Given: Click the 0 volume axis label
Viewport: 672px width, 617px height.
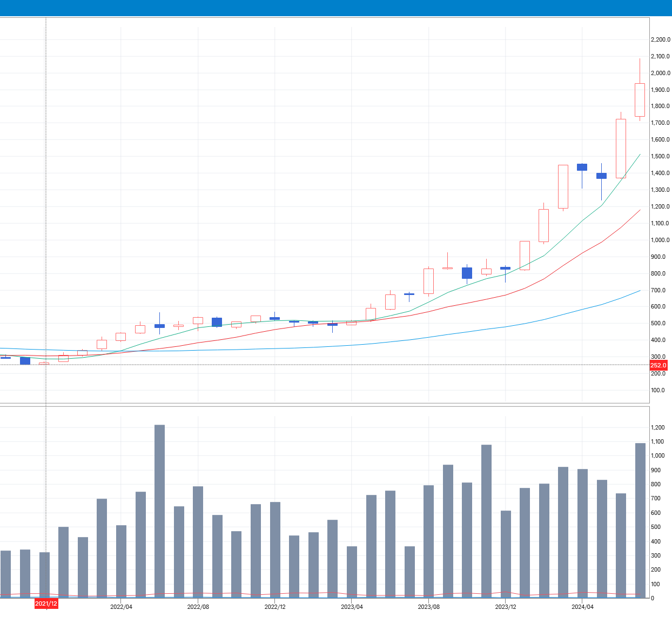Looking at the screenshot, I should [x=653, y=599].
